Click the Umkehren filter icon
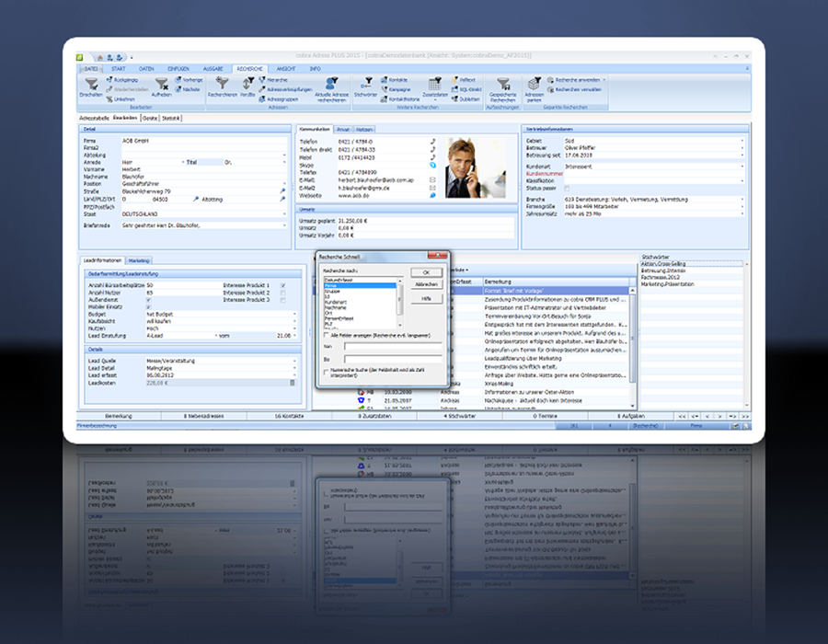This screenshot has height=644, width=828. pyautogui.click(x=109, y=99)
